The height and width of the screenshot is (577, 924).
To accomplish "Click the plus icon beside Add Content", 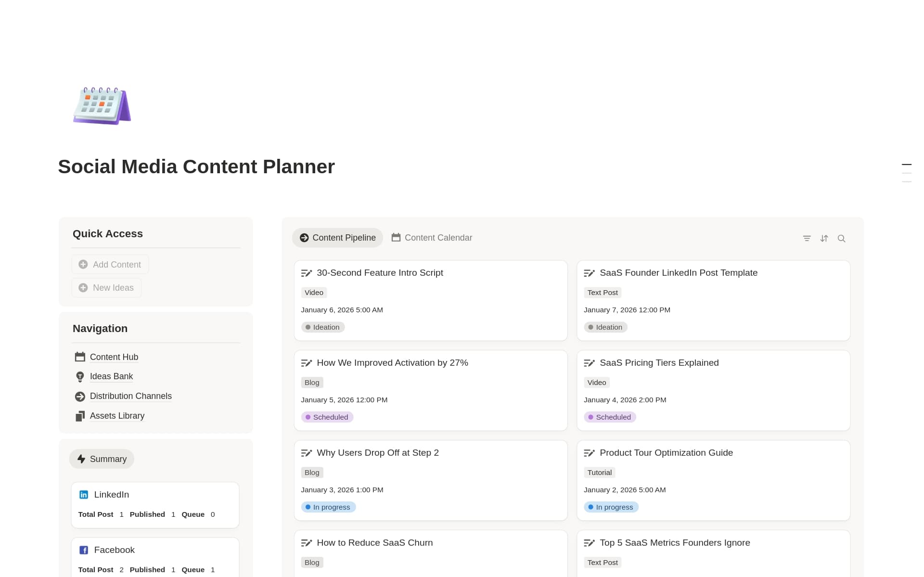I will click(83, 265).
